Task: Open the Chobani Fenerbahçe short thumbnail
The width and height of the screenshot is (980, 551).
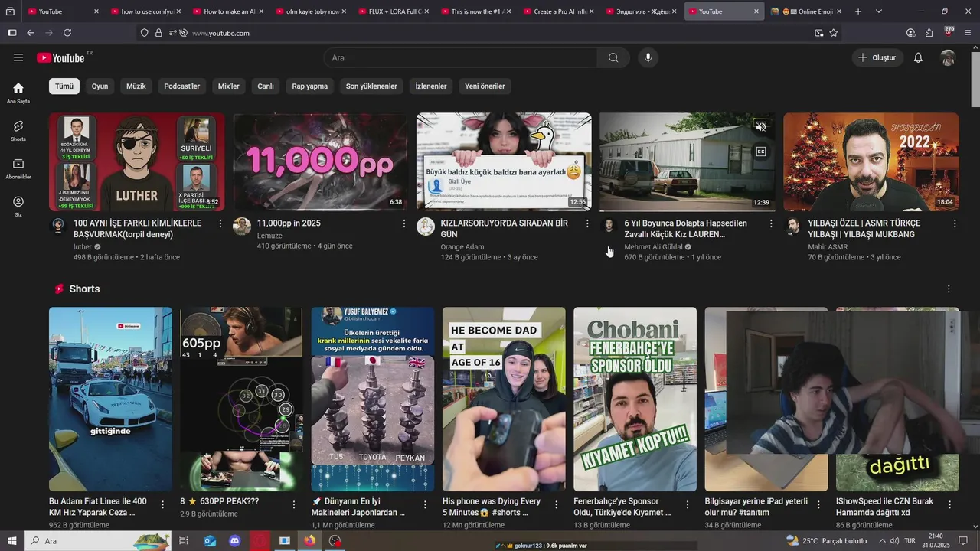Action: coord(635,399)
